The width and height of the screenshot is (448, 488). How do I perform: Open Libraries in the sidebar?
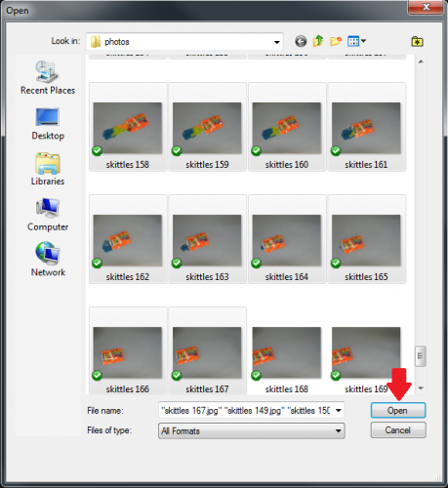(48, 169)
